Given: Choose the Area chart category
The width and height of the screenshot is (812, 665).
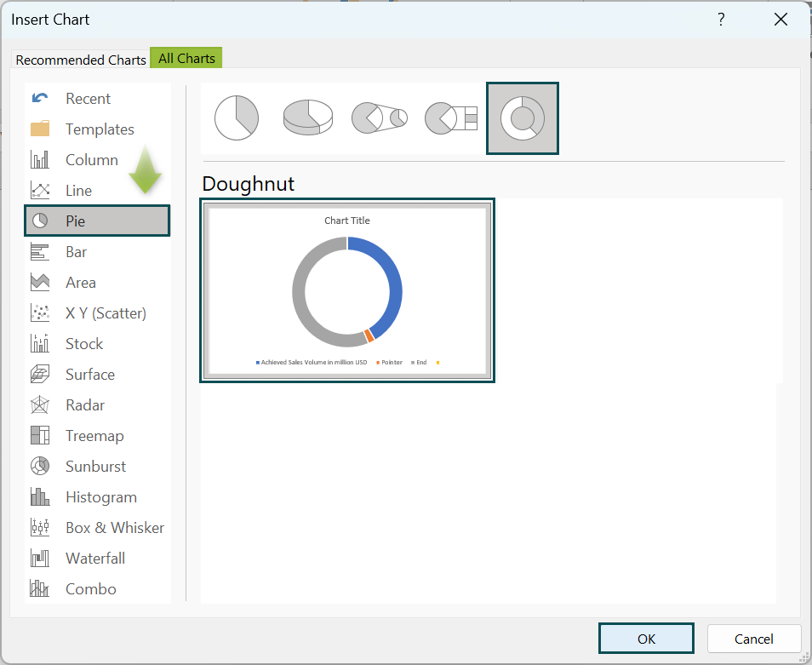Looking at the screenshot, I should [81, 282].
